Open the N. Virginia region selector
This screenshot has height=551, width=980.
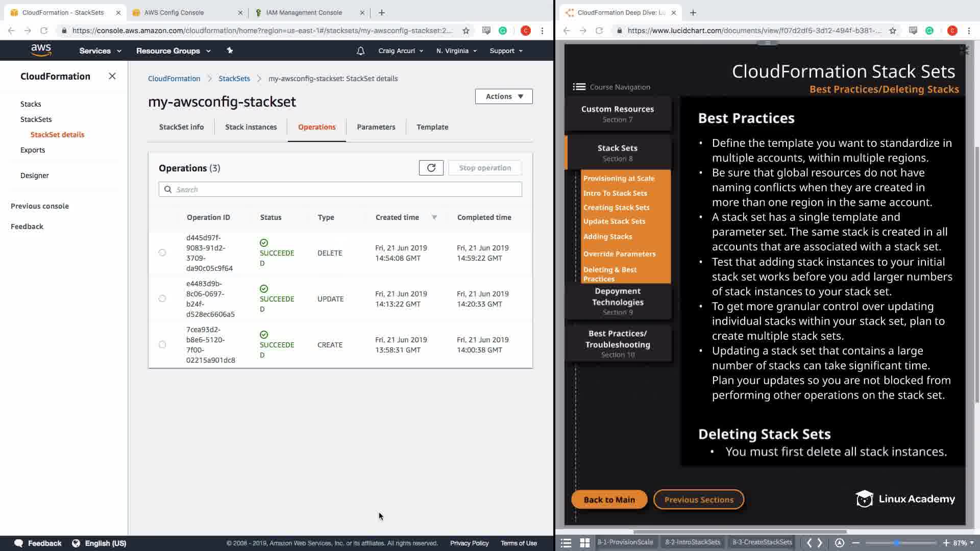(x=456, y=51)
